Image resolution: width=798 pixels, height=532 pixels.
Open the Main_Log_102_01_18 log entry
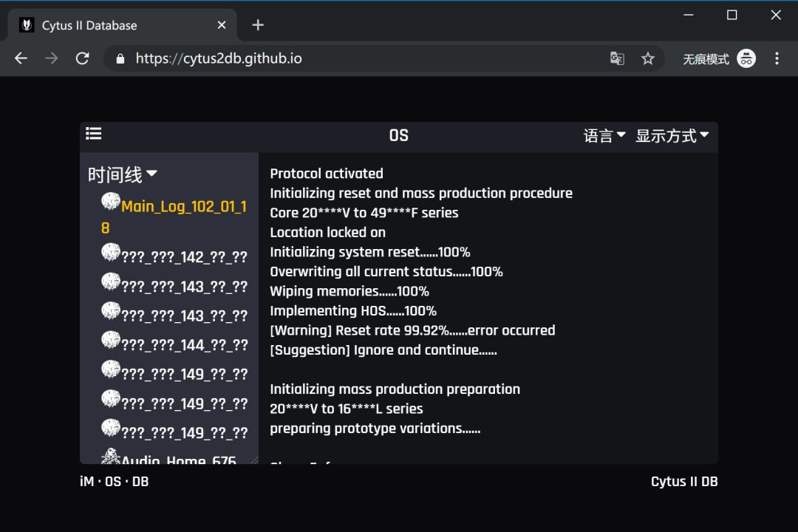tap(183, 207)
